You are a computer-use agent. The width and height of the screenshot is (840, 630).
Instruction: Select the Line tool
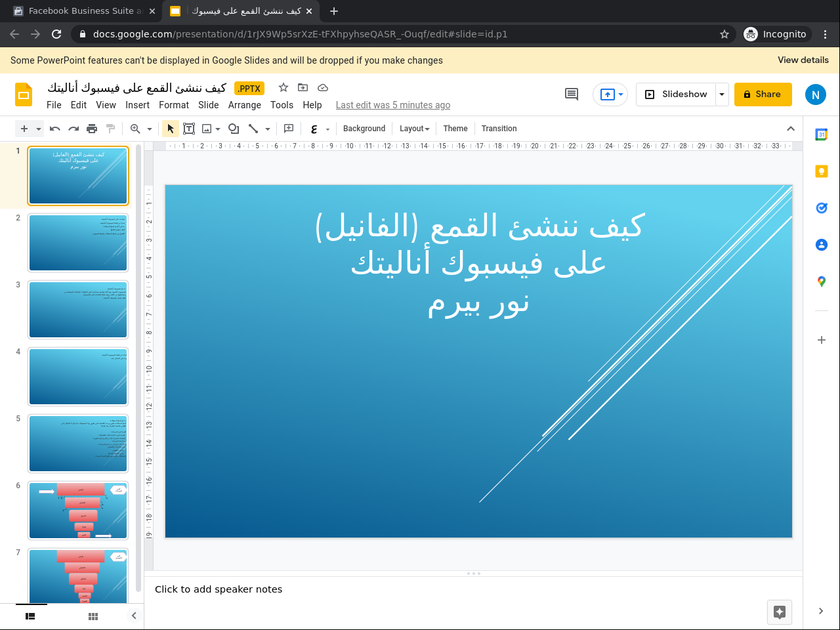[253, 129]
